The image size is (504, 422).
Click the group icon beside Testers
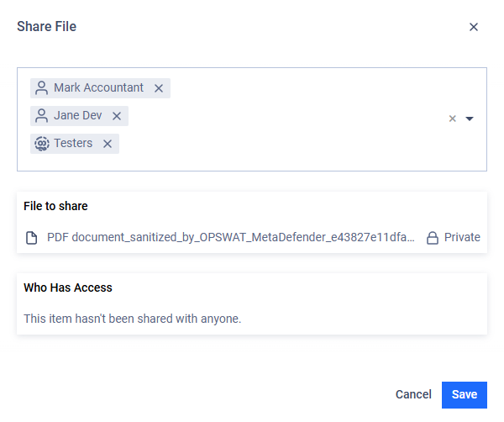click(x=42, y=144)
